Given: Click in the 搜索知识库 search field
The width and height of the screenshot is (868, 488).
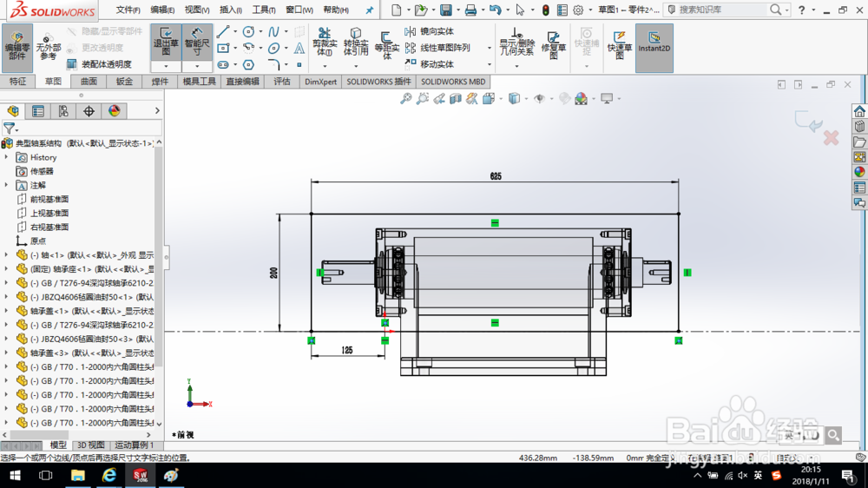Looking at the screenshot, I should [x=722, y=10].
